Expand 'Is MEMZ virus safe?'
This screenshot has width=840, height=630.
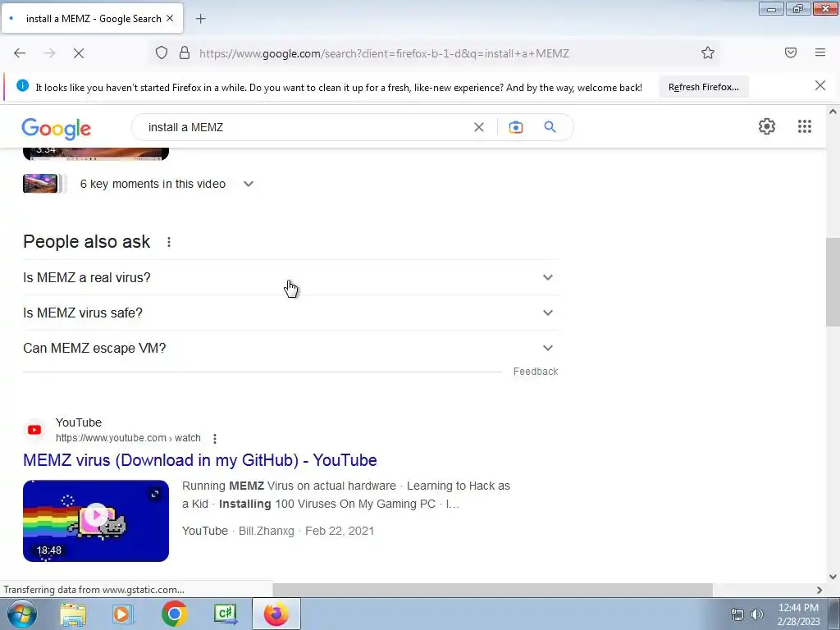(290, 313)
